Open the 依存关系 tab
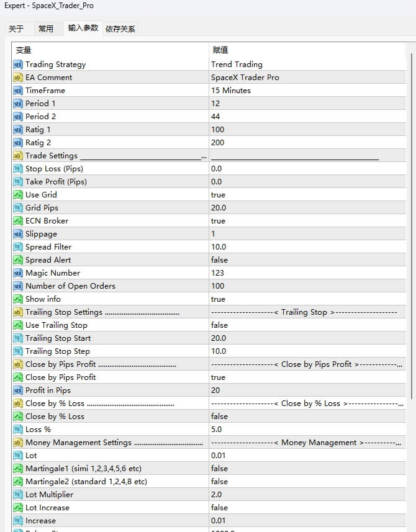The height and width of the screenshot is (532, 416). pyautogui.click(x=120, y=29)
